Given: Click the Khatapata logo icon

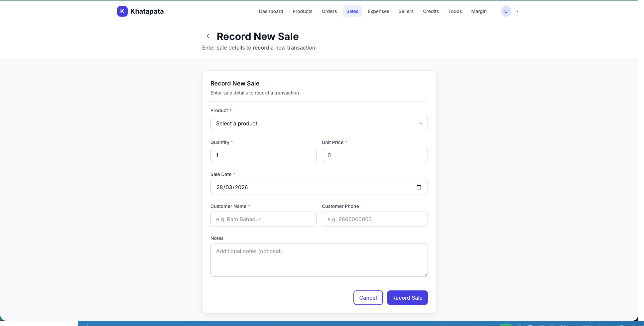Looking at the screenshot, I should 122,11.
